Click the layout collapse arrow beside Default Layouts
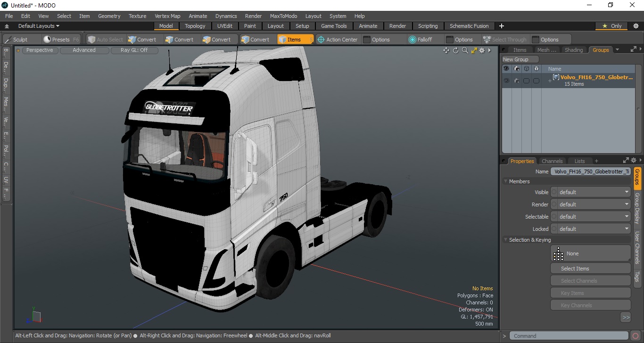The height and width of the screenshot is (343, 644). 7,26
